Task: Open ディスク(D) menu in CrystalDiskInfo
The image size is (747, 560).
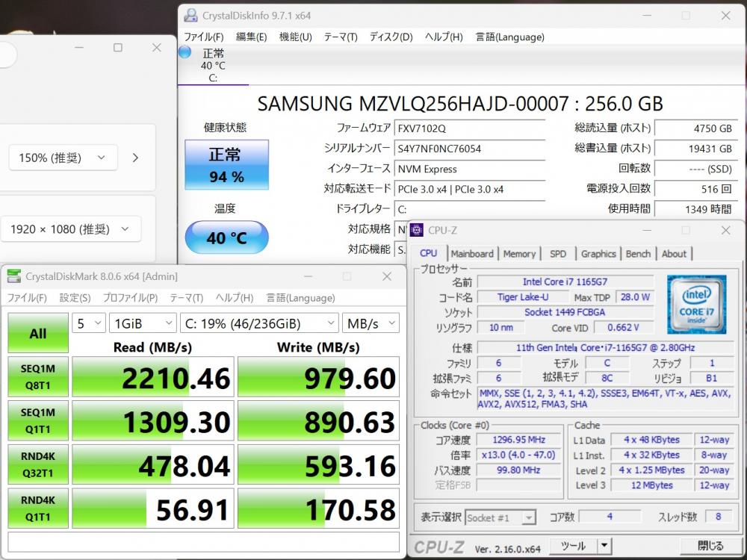Action: 391,37
